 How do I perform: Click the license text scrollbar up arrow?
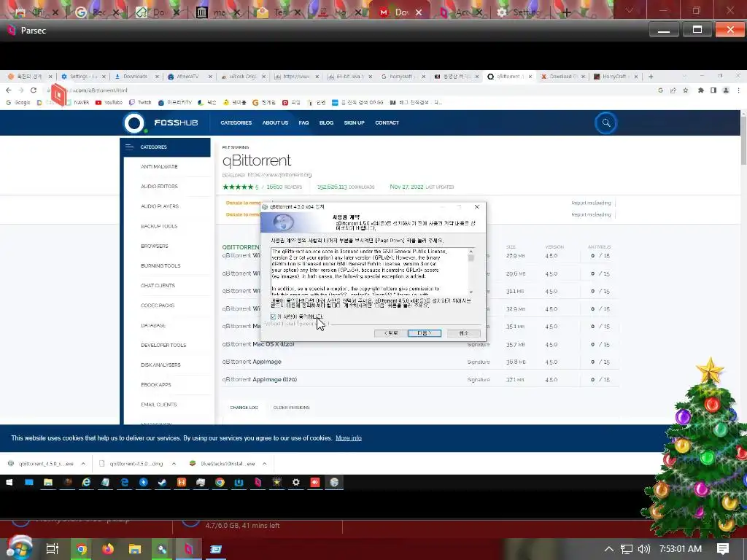click(471, 252)
